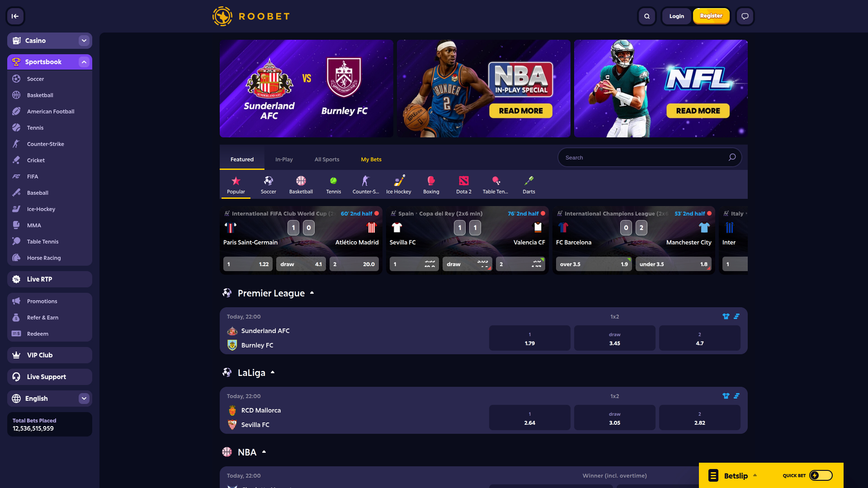Open the Dota 2 betting category
Viewport: 868px width, 488px height.
pyautogui.click(x=463, y=184)
